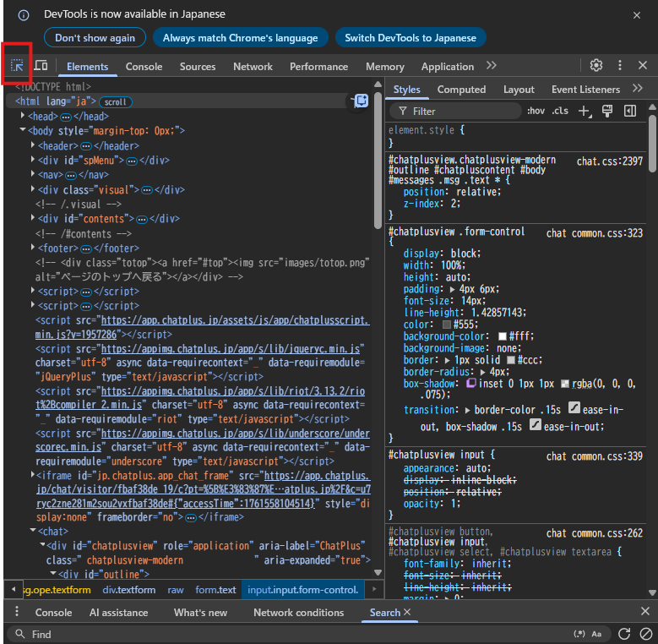Viewport: 658px width, 644px height.
Task: Toggle the :hov element state panel
Action: [x=536, y=111]
